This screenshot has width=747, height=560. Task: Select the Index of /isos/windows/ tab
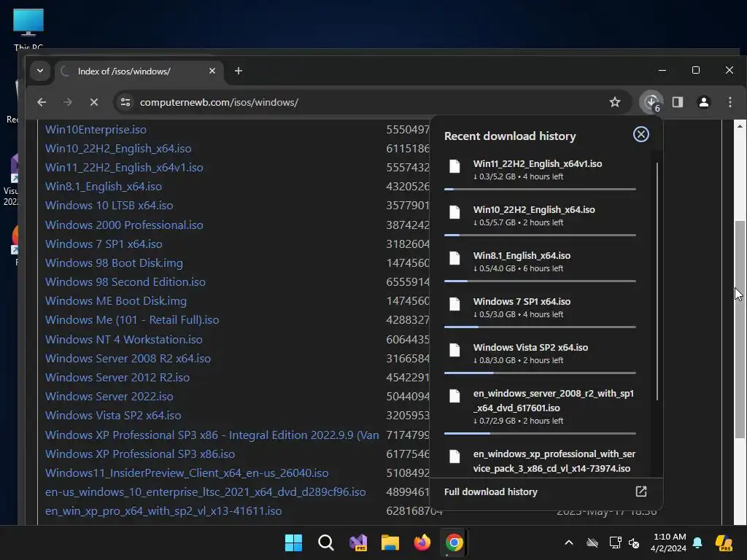[138, 71]
